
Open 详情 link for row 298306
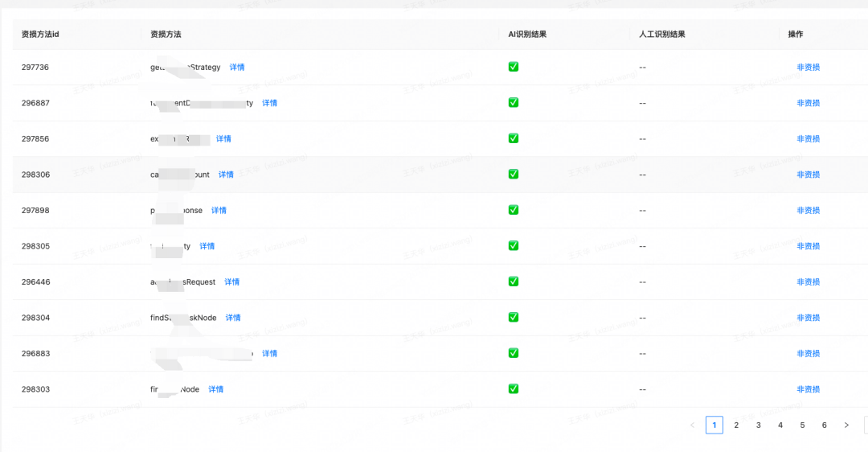(226, 175)
